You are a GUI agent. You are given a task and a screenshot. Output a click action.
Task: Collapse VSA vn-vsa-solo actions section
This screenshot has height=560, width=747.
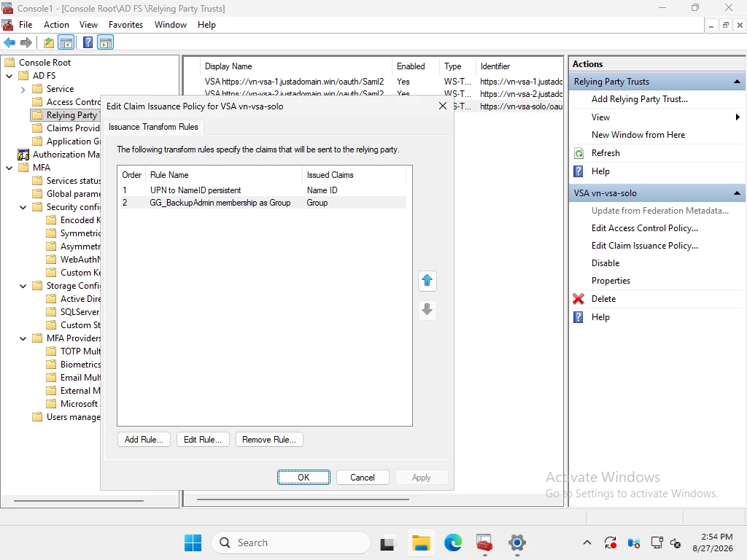click(737, 192)
